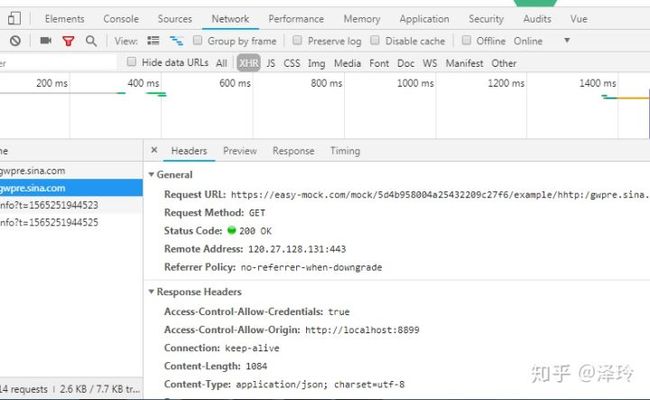Show the Timing detail tab
650x400 pixels.
coord(345,151)
